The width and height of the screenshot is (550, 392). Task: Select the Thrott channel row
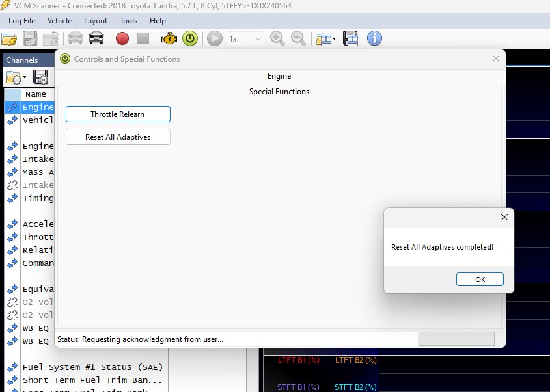tap(29, 237)
